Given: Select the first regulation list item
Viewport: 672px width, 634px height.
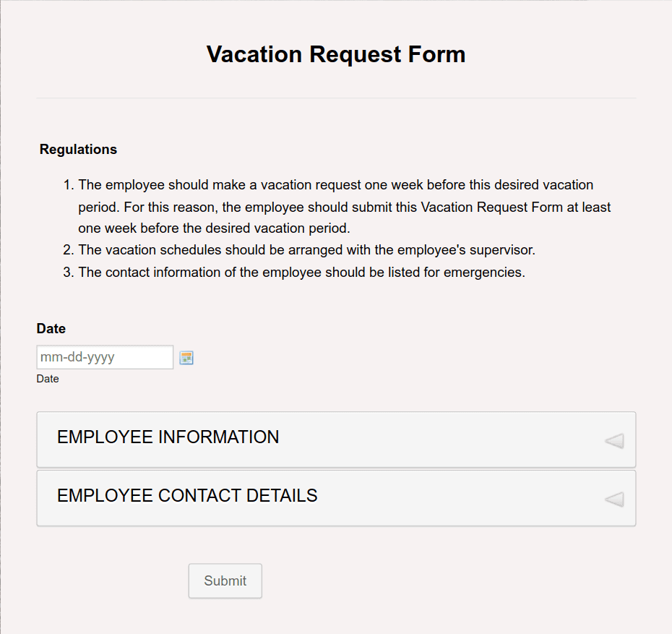Looking at the screenshot, I should [336, 206].
